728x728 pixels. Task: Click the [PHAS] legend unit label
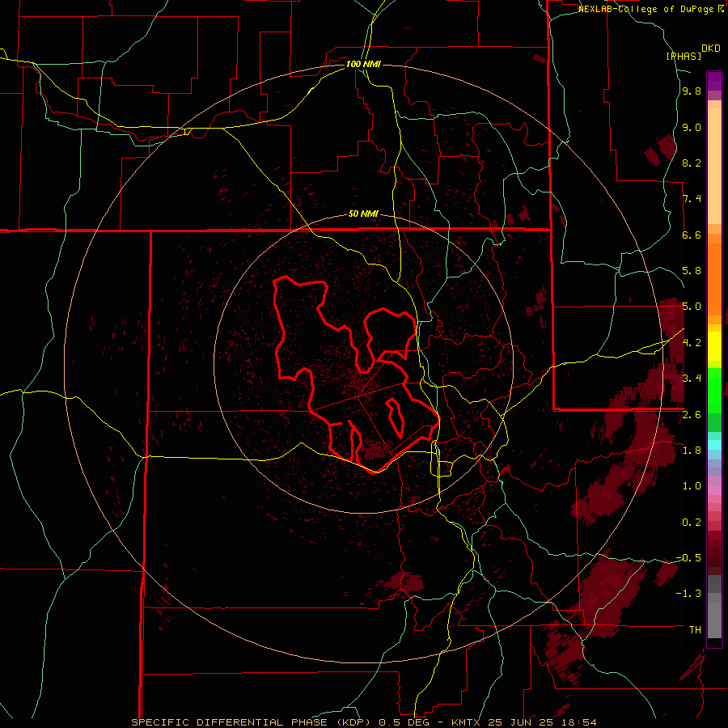pos(684,57)
